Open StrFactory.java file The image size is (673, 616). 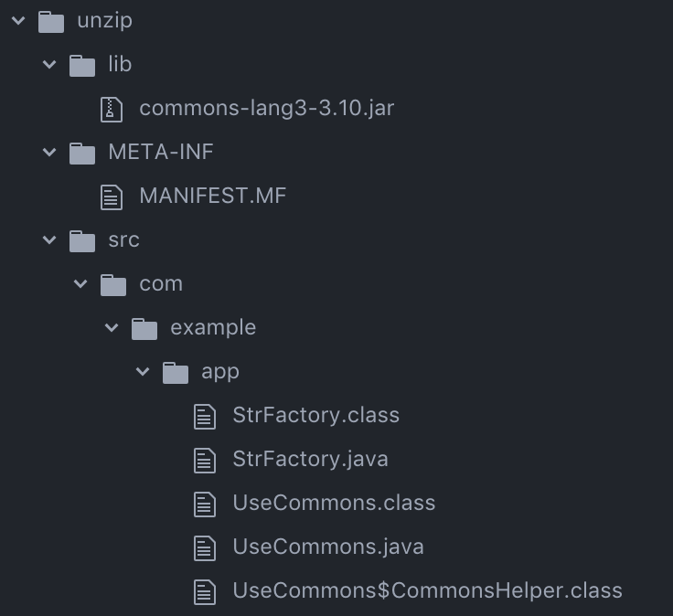point(310,459)
